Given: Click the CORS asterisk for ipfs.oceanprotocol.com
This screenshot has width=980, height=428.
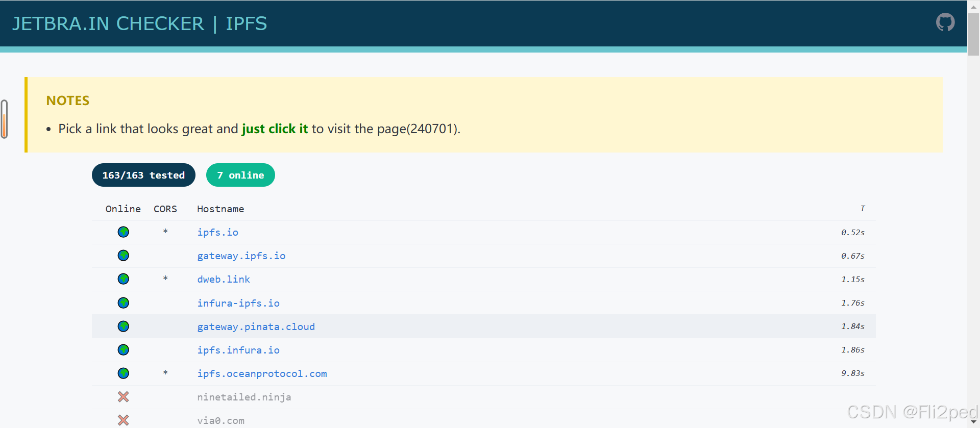Looking at the screenshot, I should point(165,373).
